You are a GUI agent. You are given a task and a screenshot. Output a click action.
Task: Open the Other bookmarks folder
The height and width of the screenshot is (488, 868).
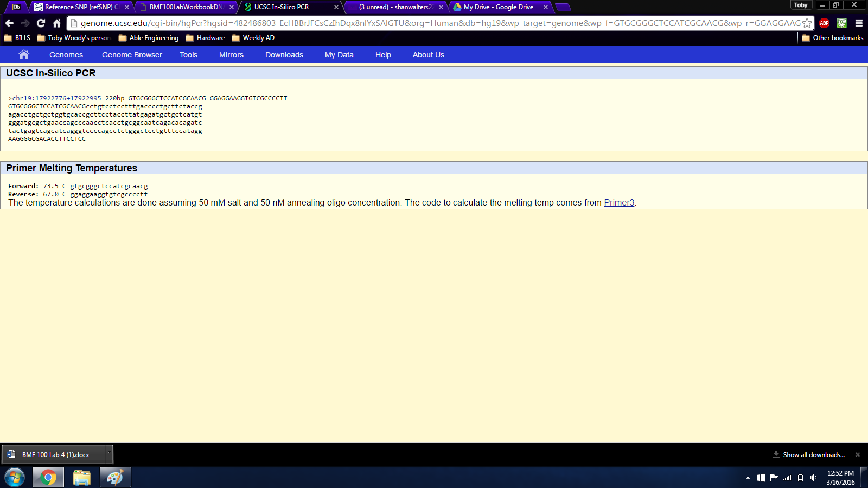click(x=832, y=38)
